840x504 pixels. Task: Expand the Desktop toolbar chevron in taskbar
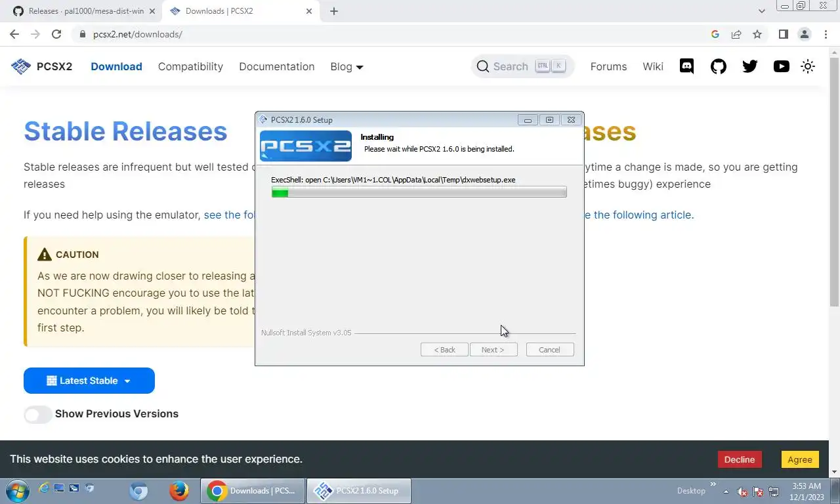point(713,485)
